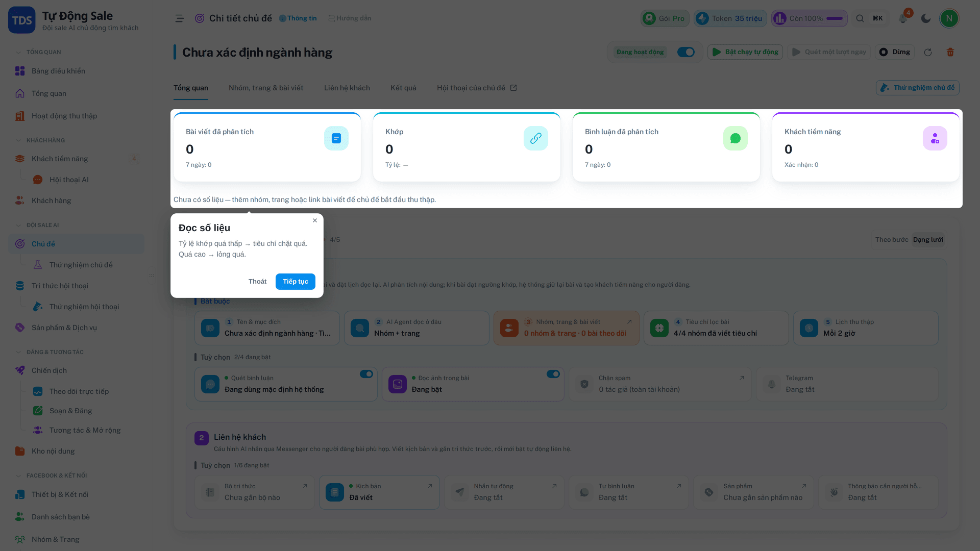Click Khách tiềm năng purple user icon
The image size is (980, 551).
[x=935, y=138]
